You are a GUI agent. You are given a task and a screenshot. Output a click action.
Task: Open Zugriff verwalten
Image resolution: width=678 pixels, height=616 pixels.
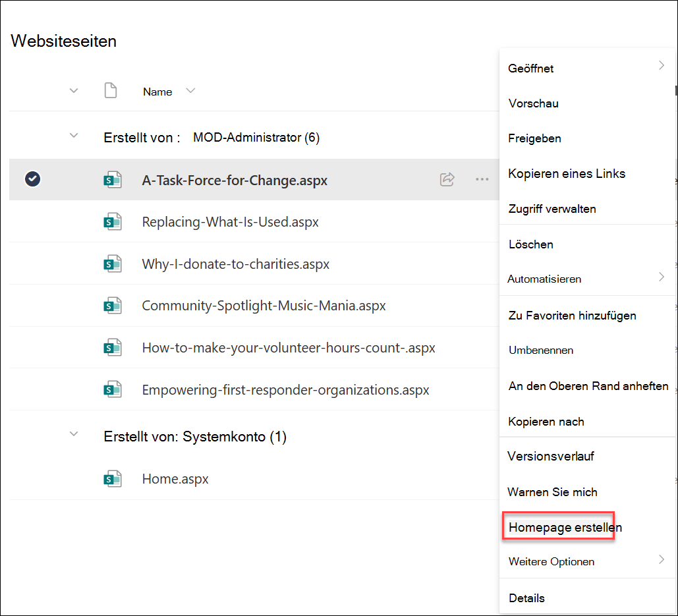click(552, 209)
